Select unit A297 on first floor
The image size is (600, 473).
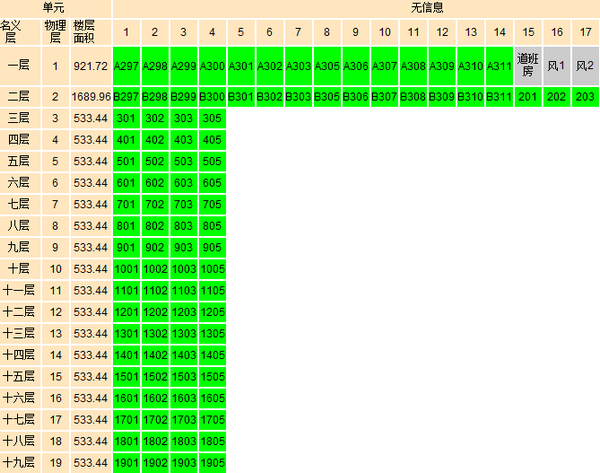coord(126,66)
